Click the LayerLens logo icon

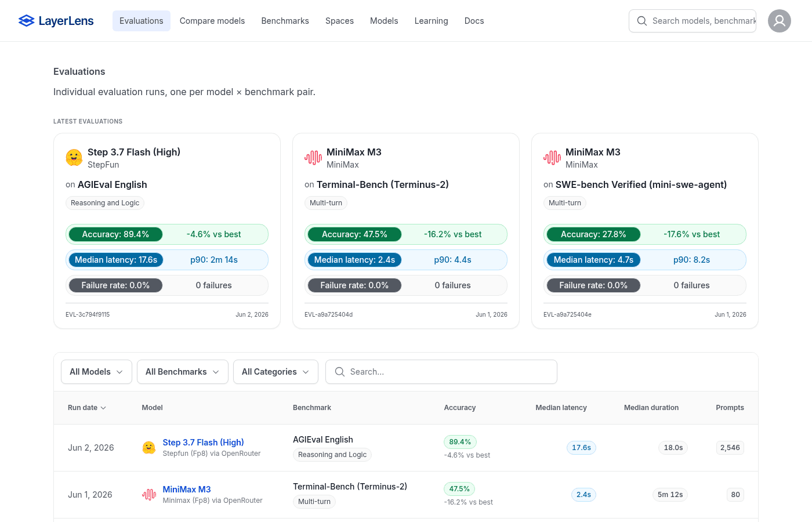(26, 21)
